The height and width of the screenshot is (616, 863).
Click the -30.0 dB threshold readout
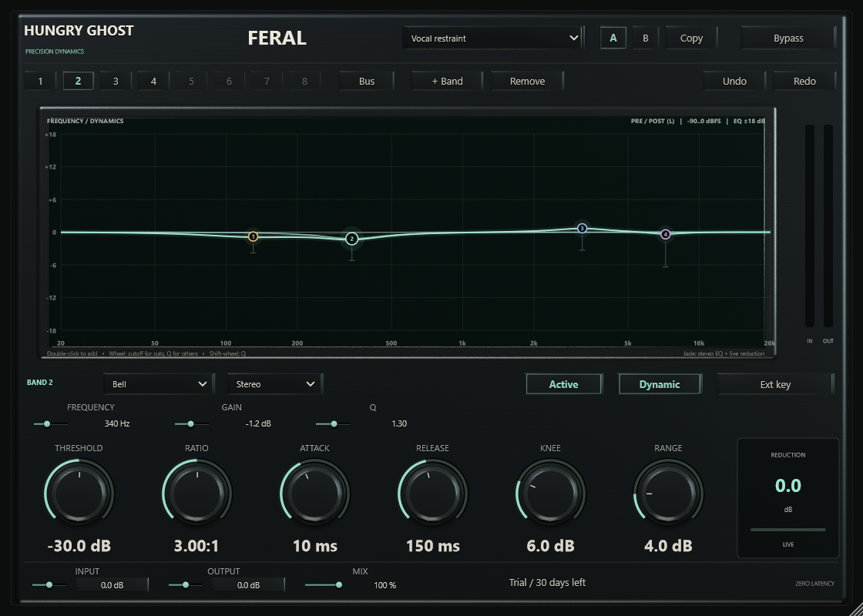coord(79,546)
